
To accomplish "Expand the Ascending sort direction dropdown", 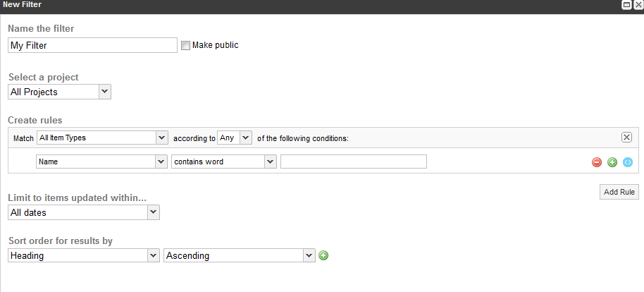I will tap(240, 255).
